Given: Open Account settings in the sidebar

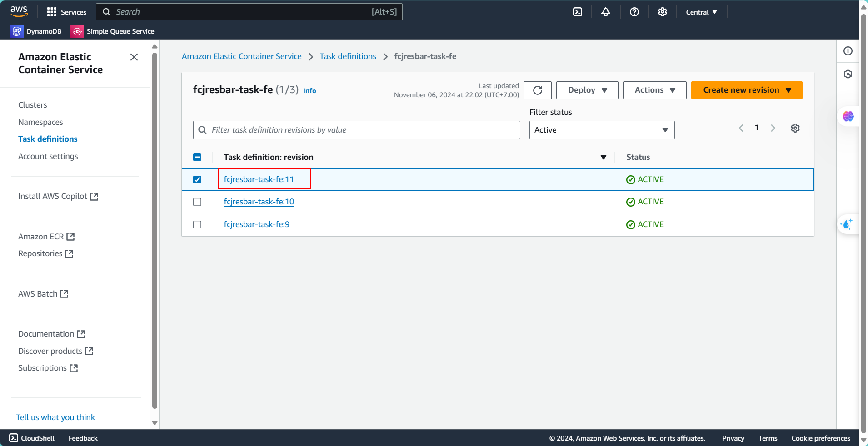Looking at the screenshot, I should [x=48, y=156].
